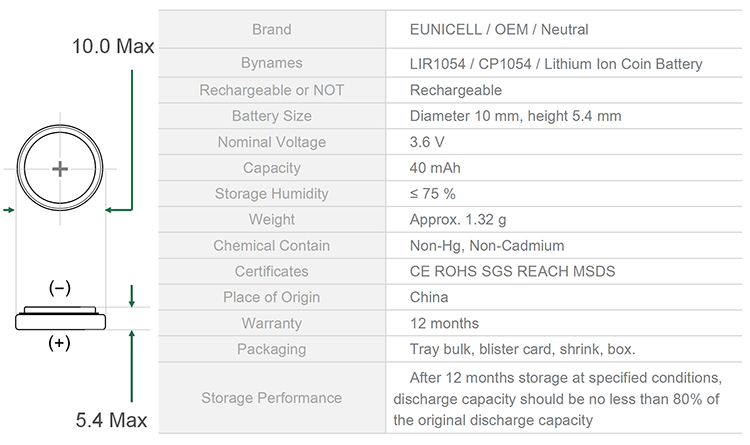Click the (+) positive terminal label
This screenshot has width=750, height=445.
pyautogui.click(x=59, y=343)
